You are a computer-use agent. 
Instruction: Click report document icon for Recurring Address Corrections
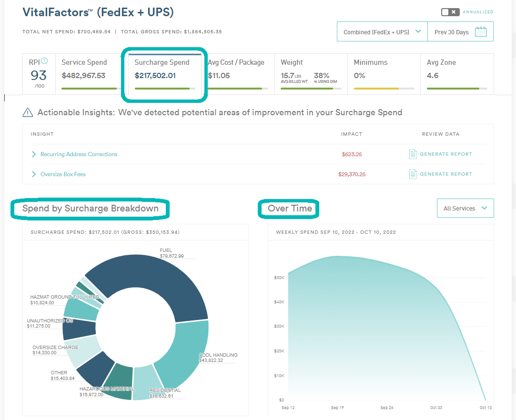point(413,154)
